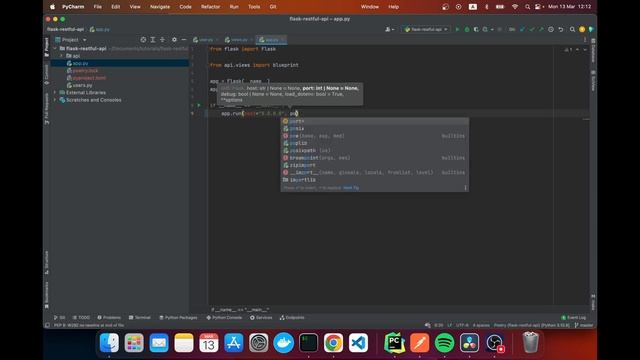The height and width of the screenshot is (360, 640).
Task: Choose the port= completion suggestion
Action: coord(374,121)
